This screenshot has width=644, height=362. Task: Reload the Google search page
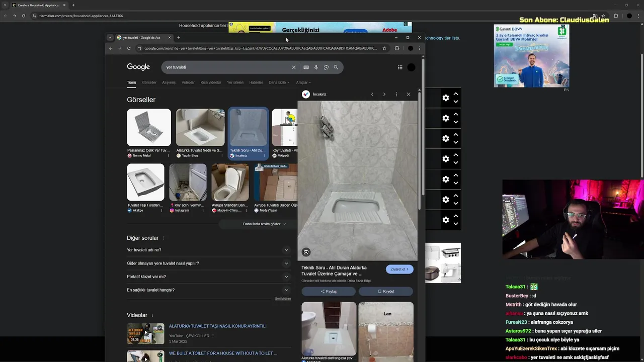pos(129,48)
